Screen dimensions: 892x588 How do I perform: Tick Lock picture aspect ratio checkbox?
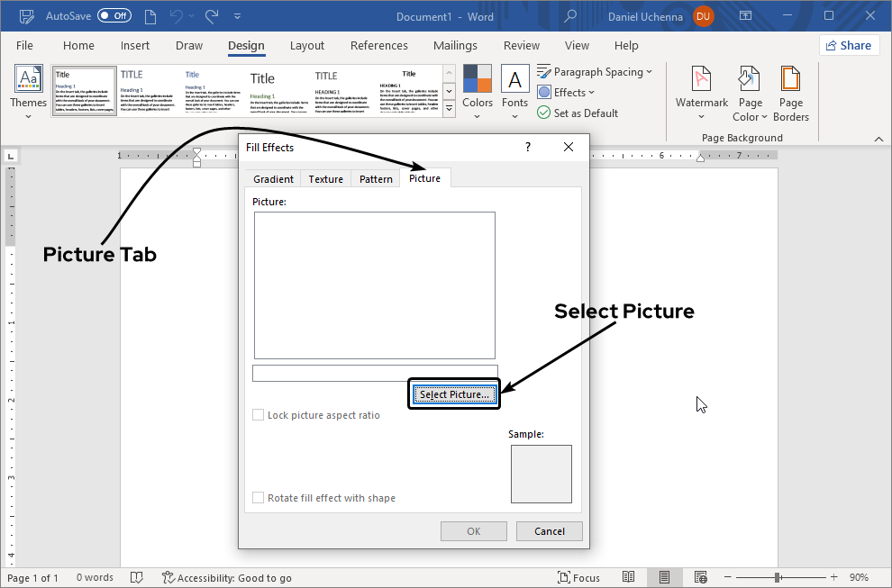coord(259,415)
